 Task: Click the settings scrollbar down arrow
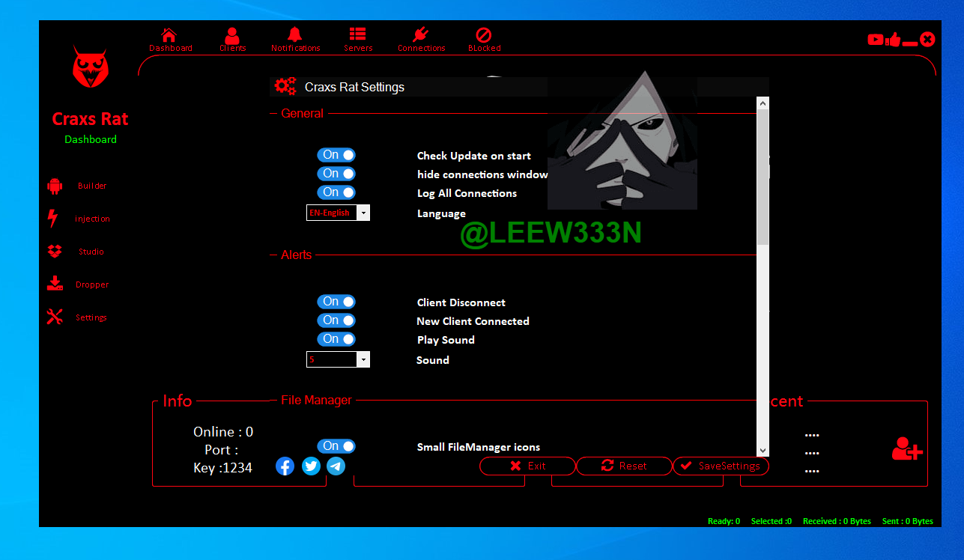coord(763,450)
